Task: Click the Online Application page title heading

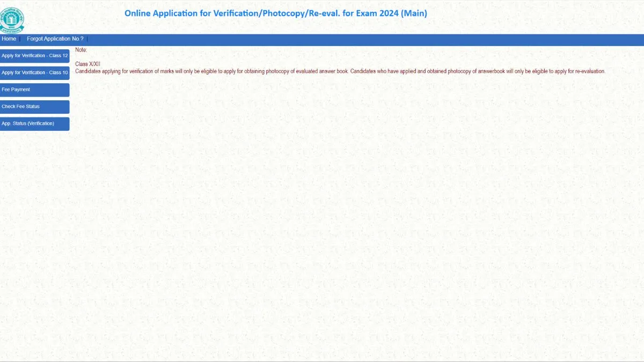Action: tap(276, 13)
